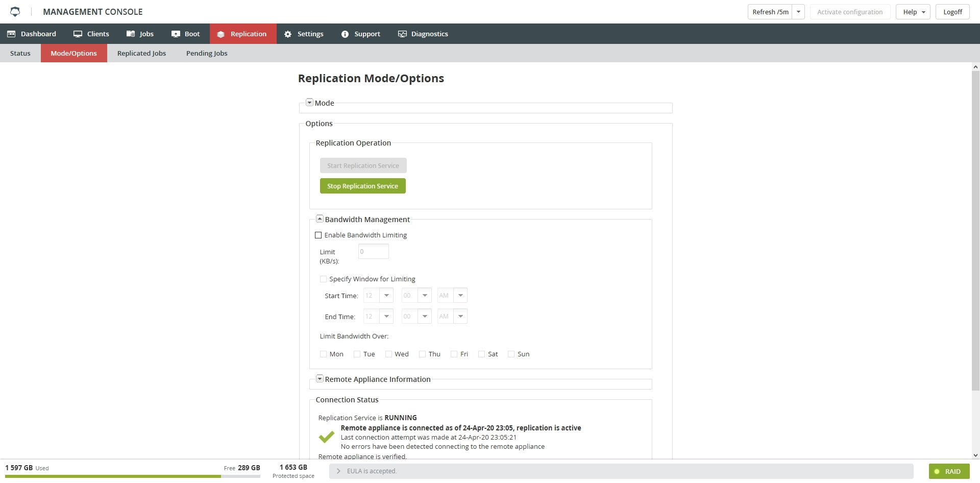This screenshot has width=980, height=483.
Task: Open the End Time AM/PM dropdown
Action: click(x=460, y=316)
